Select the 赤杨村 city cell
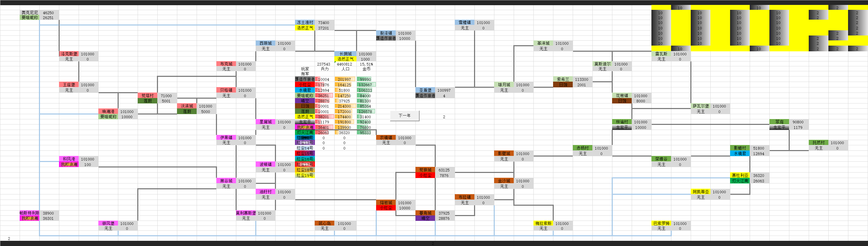Image resolution: width=868 pixels, height=246 pixels. 583,148
